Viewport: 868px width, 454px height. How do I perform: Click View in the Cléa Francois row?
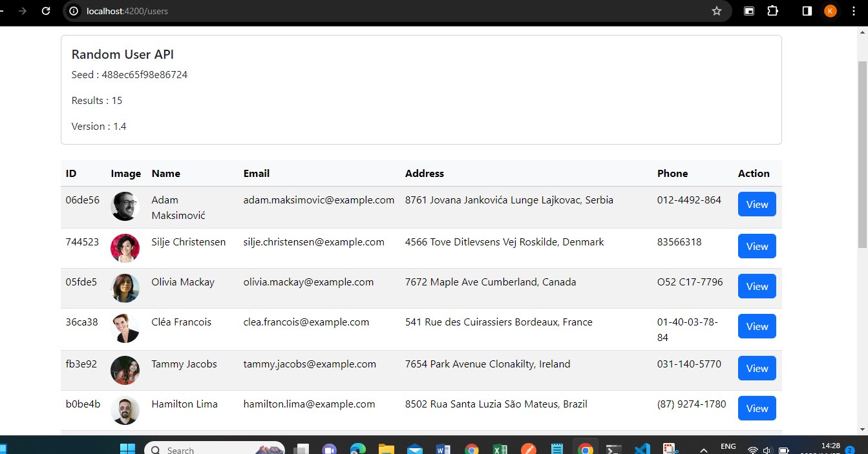[x=757, y=327]
